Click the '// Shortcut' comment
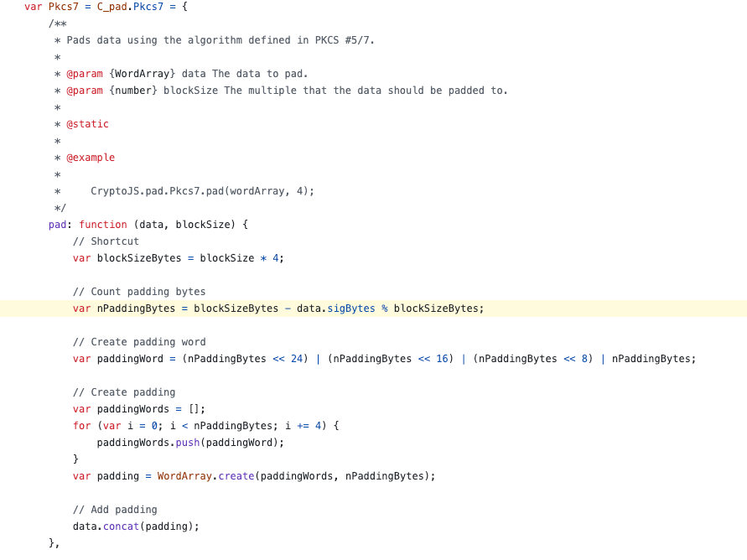This screenshot has width=747, height=560. [x=106, y=241]
